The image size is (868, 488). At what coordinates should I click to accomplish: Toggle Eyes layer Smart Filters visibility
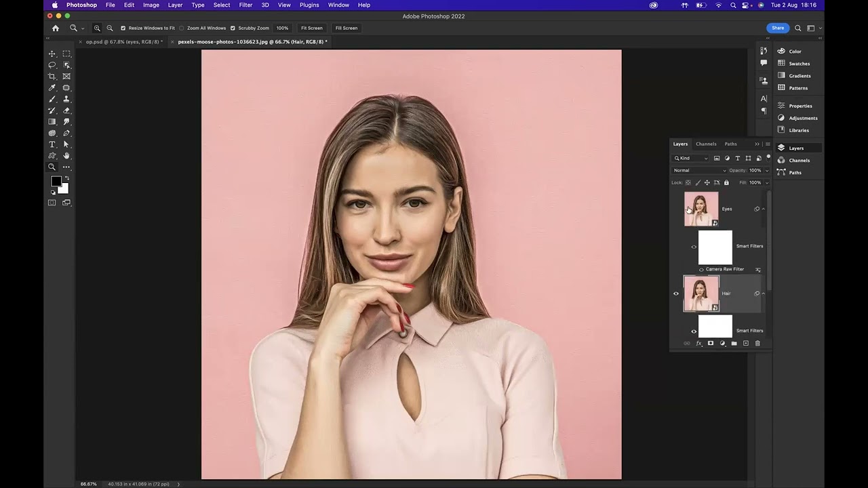694,247
